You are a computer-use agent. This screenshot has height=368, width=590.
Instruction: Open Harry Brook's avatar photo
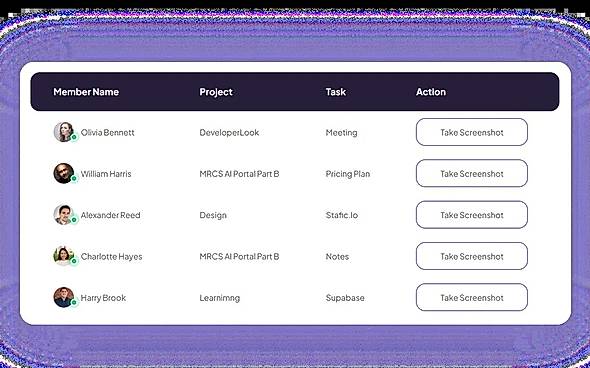[64, 297]
